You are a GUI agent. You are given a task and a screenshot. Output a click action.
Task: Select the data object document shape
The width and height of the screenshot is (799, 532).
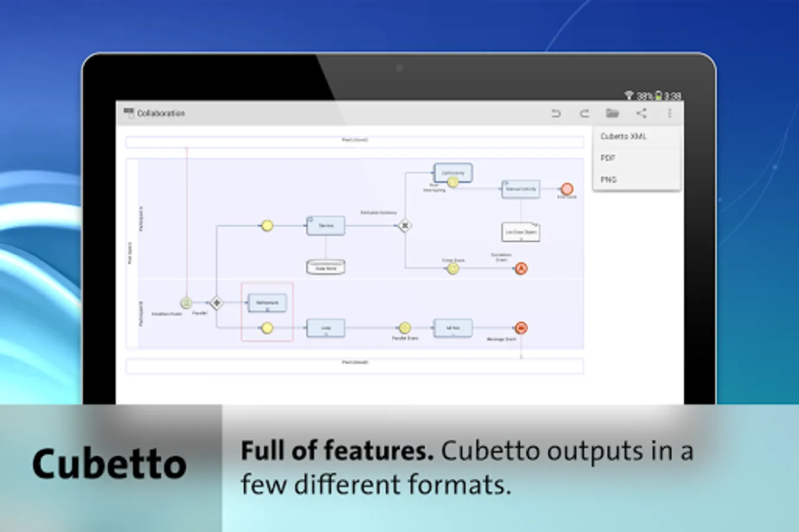tap(520, 232)
